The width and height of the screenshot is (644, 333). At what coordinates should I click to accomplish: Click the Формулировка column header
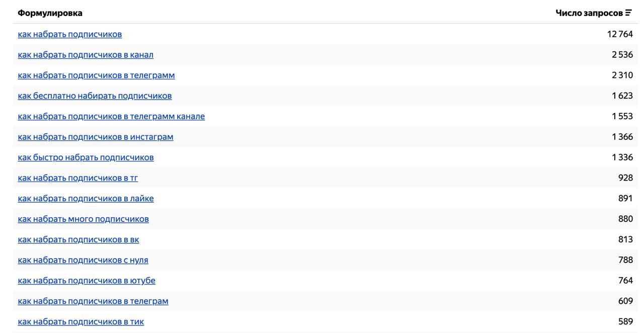tap(50, 13)
